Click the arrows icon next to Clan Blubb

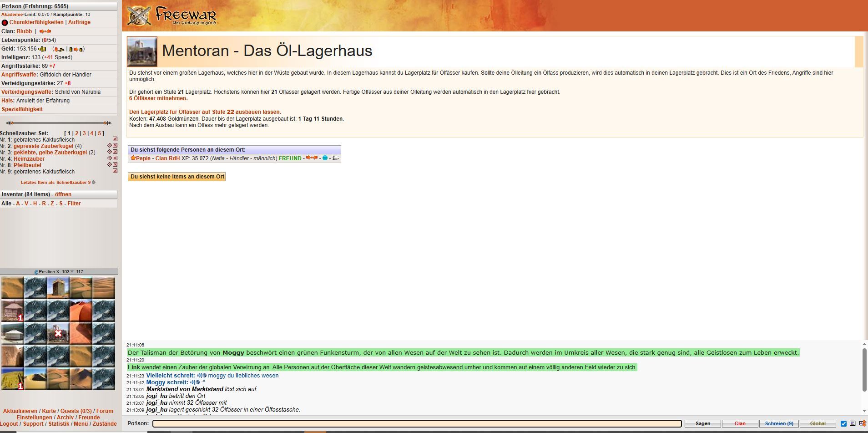pos(45,31)
